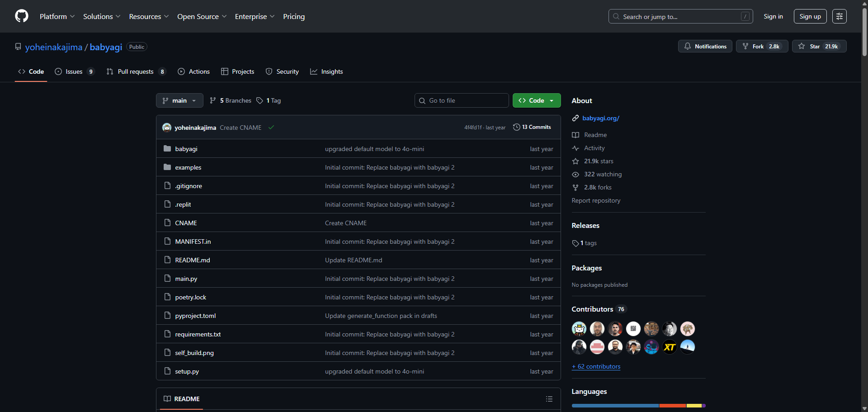Click the Notifications bell button
This screenshot has height=412, width=868.
(705, 46)
